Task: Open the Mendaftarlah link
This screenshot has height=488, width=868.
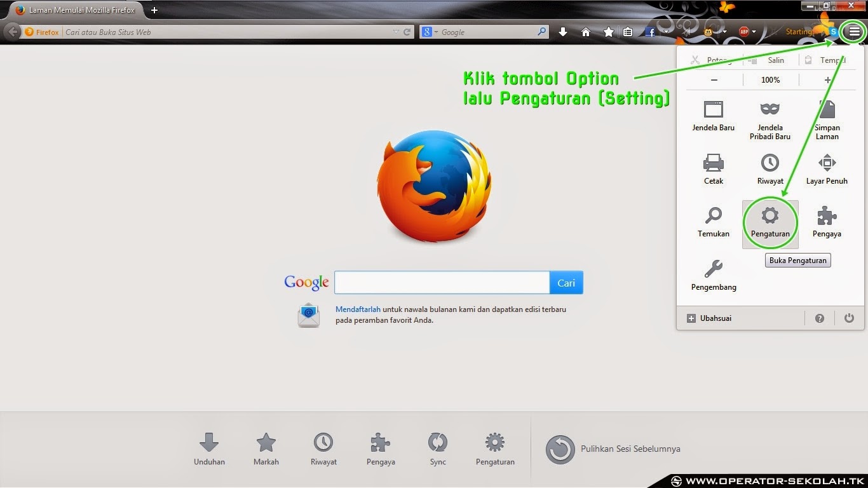Action: (x=358, y=309)
